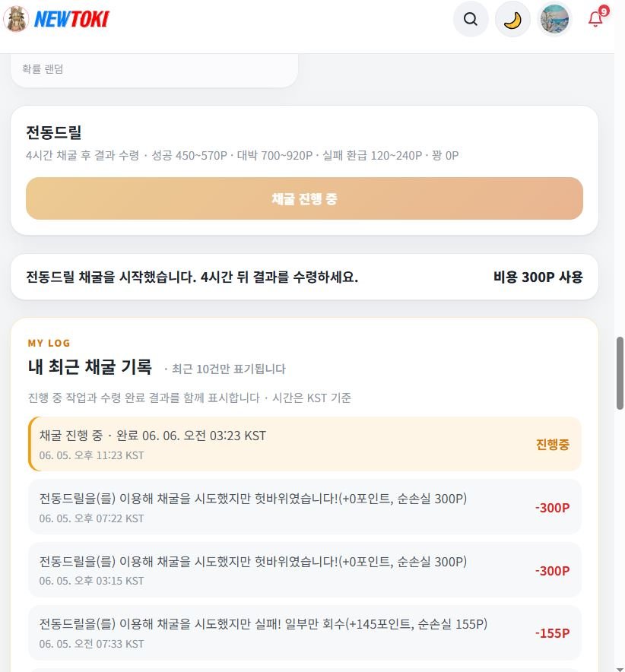Click the 비용 300P 사용 notice text
625x672 pixels.
538,277
